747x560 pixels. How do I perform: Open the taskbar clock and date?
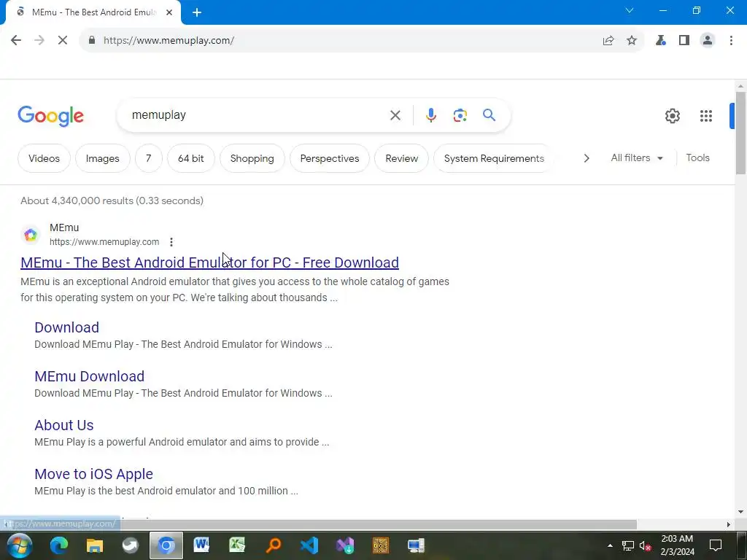pos(677,545)
